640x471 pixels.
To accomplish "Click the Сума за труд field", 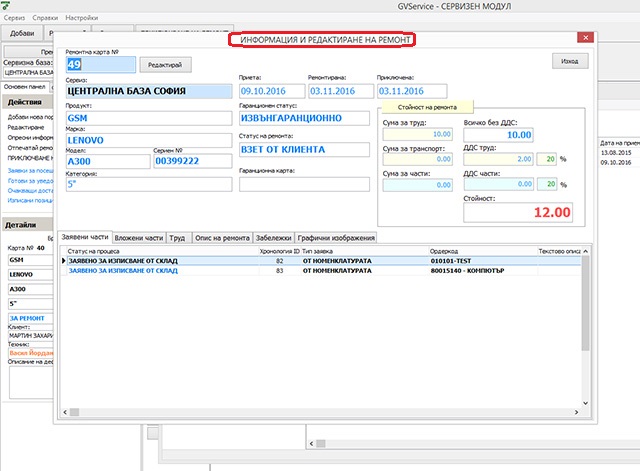I will pyautogui.click(x=418, y=134).
